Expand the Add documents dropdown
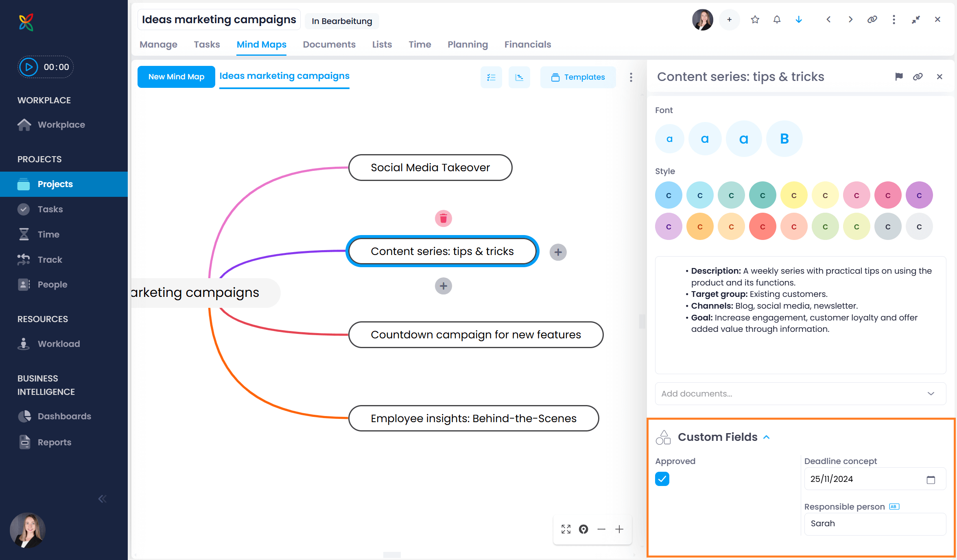 click(x=930, y=393)
